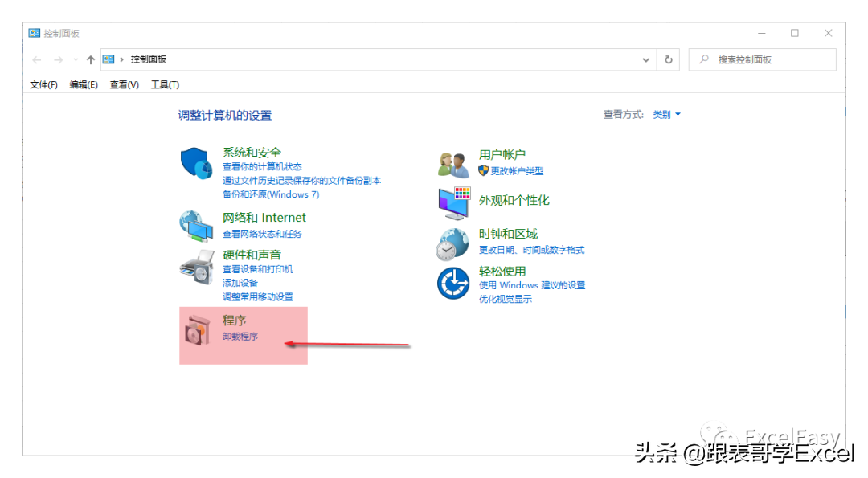Minimize the Control Panel window
The height and width of the screenshot is (478, 868).
tap(762, 33)
